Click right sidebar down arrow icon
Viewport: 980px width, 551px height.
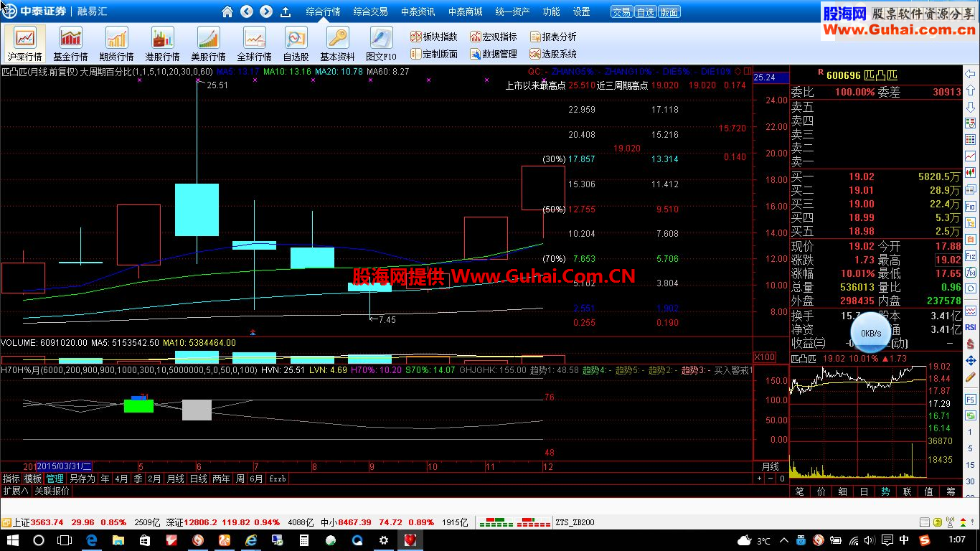click(971, 107)
